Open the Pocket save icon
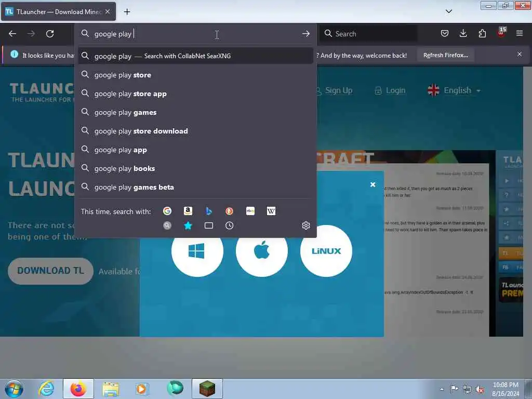The height and width of the screenshot is (399, 532). [x=445, y=33]
